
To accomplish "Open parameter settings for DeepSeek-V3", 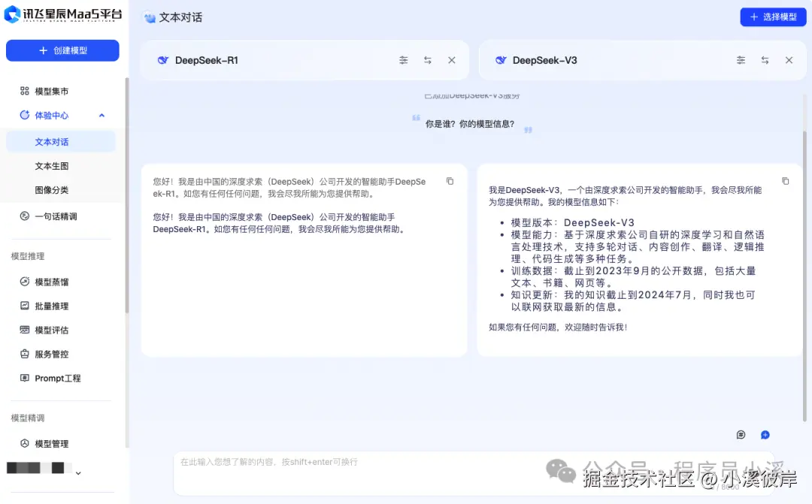I will click(741, 60).
